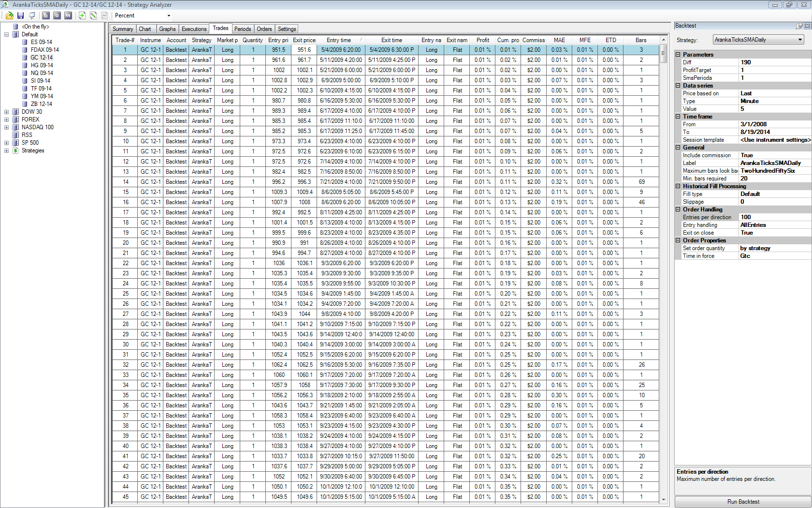Click the database icon next to TF 09-14

pos(25,89)
